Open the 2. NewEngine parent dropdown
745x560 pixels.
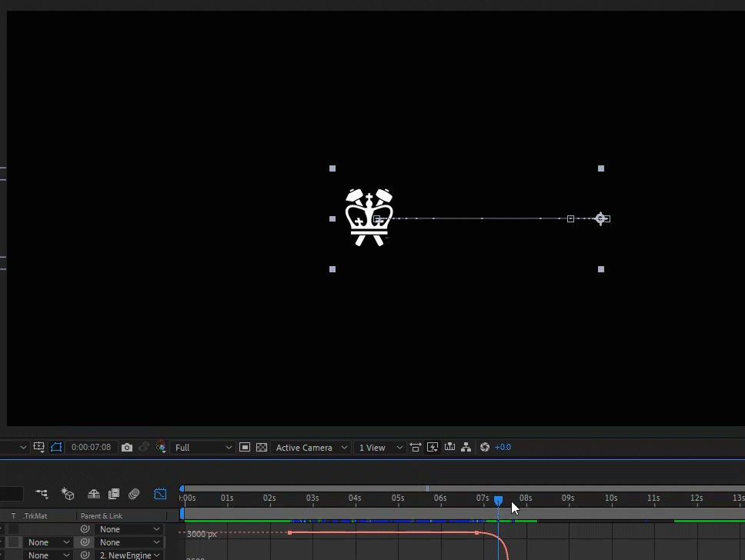(130, 555)
